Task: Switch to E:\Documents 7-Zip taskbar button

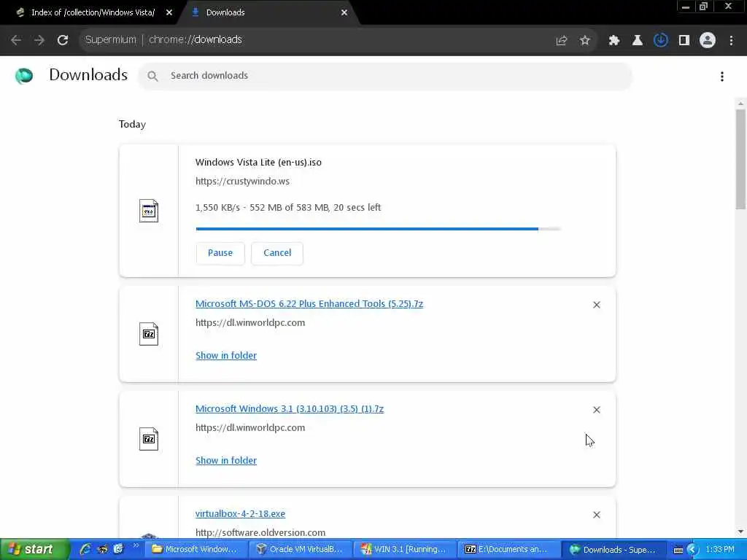Action: click(x=508, y=550)
